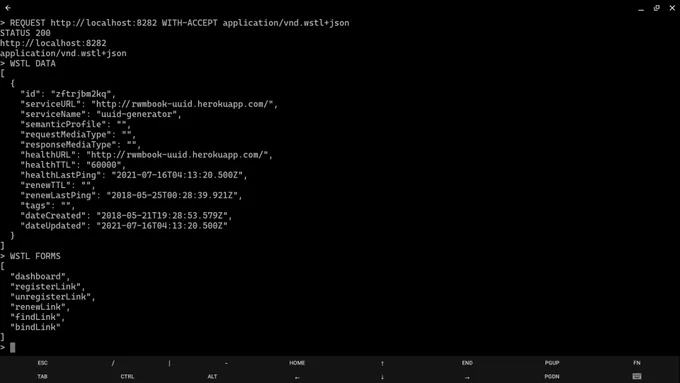The image size is (680, 383).
Task: Click the "registerLink" form entry
Action: [46, 287]
